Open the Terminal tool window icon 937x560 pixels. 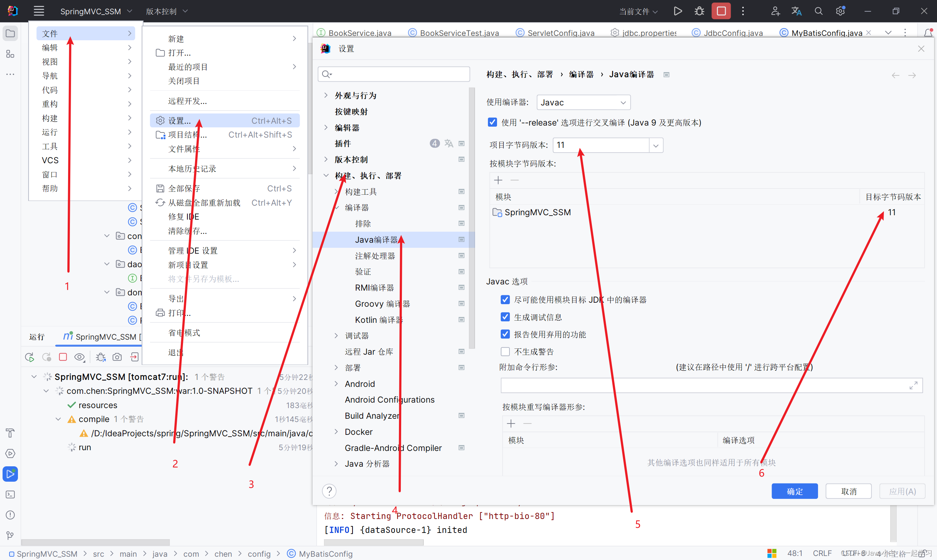(10, 494)
